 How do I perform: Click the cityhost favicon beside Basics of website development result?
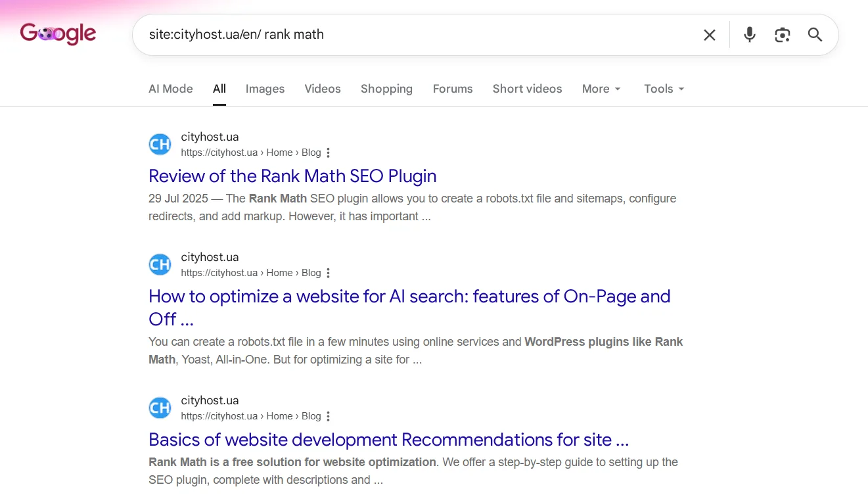pos(160,408)
